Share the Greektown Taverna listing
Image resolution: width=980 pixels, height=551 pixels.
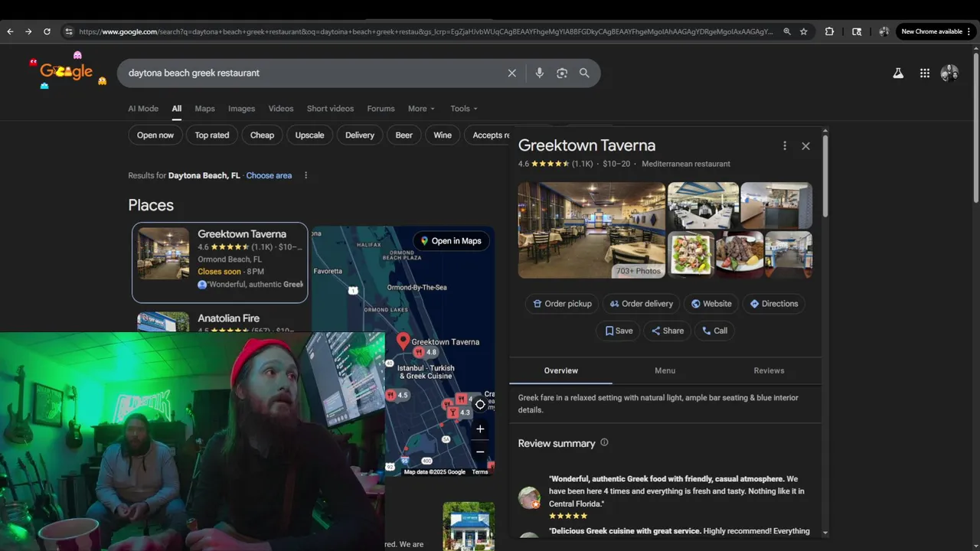[x=668, y=331]
